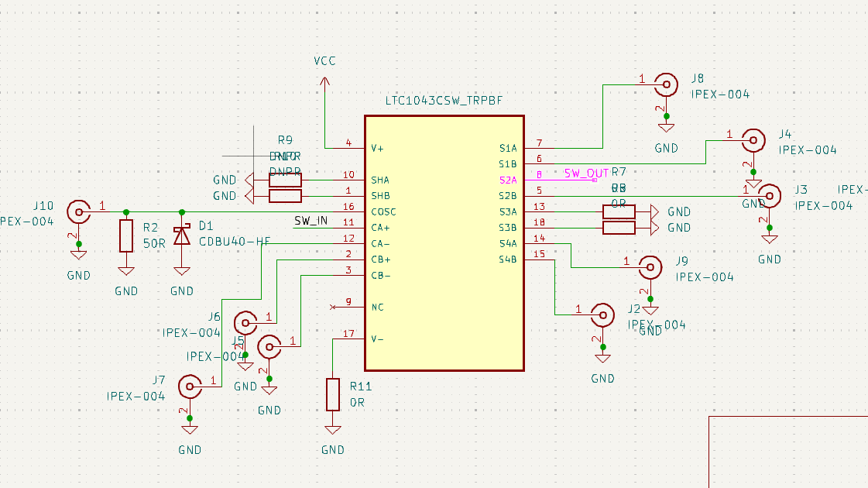The width and height of the screenshot is (868, 488).
Task: Select the GND symbol below R11
Action: (333, 434)
